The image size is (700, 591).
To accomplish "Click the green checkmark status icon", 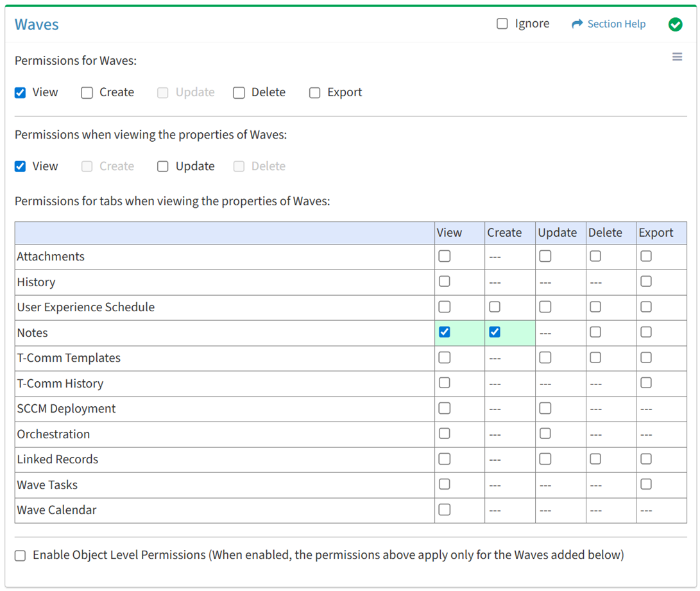I will pyautogui.click(x=675, y=24).
